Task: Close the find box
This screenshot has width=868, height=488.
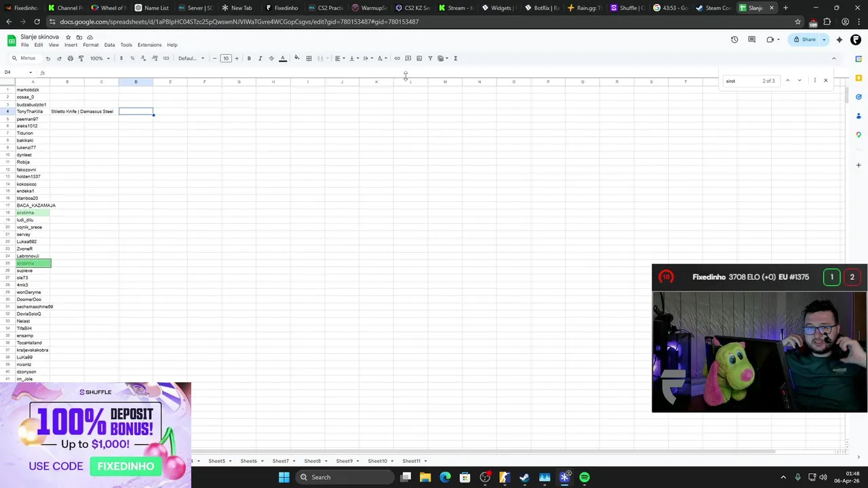Action: pos(825,81)
